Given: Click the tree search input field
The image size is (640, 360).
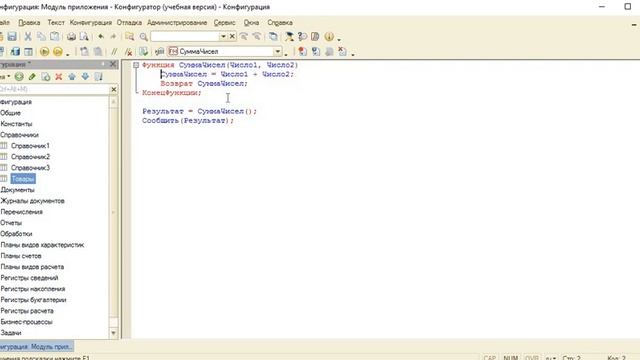Looking at the screenshot, I should (x=54, y=89).
